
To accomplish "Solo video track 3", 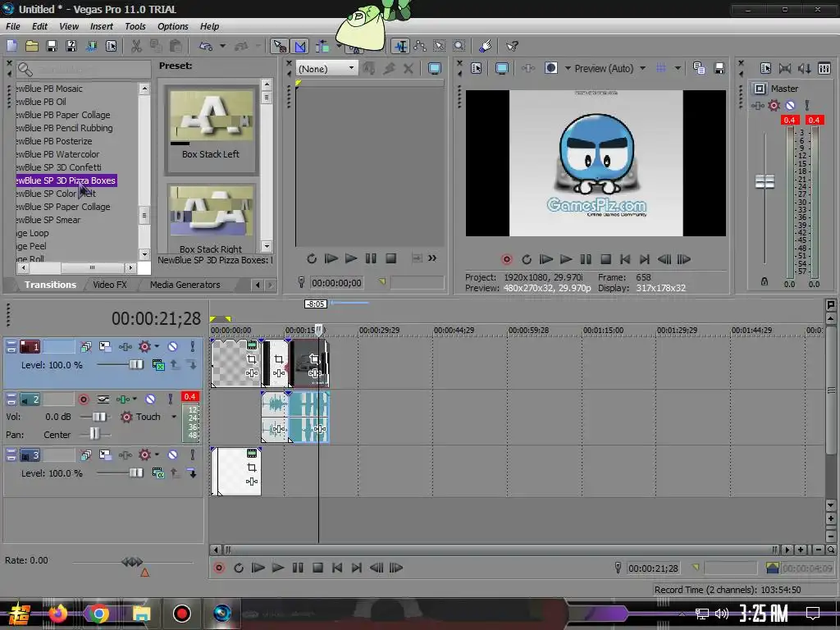I will tap(192, 454).
